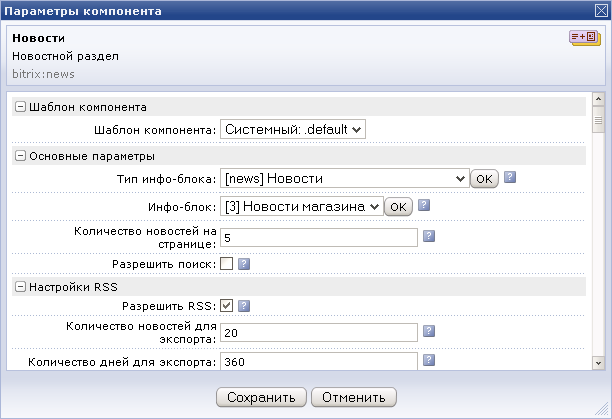The width and height of the screenshot is (612, 419).
Task: Click OK button next to Тип инфо-блока
Action: pyautogui.click(x=484, y=179)
